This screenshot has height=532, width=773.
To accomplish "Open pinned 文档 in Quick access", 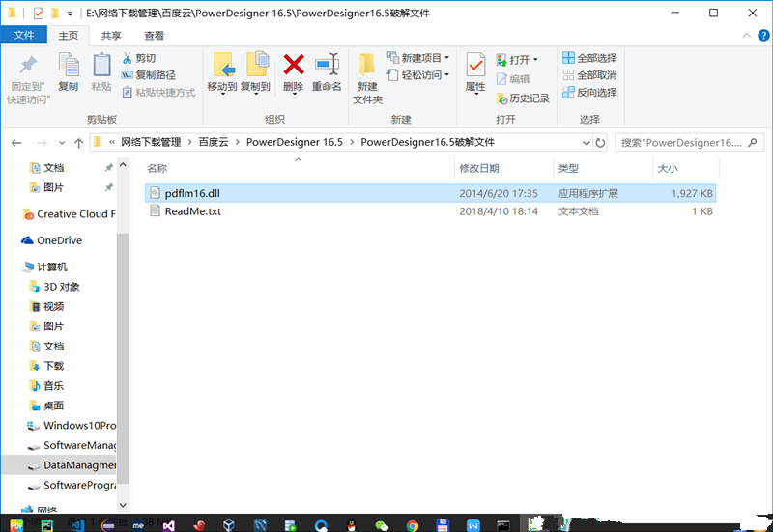I will click(54, 168).
